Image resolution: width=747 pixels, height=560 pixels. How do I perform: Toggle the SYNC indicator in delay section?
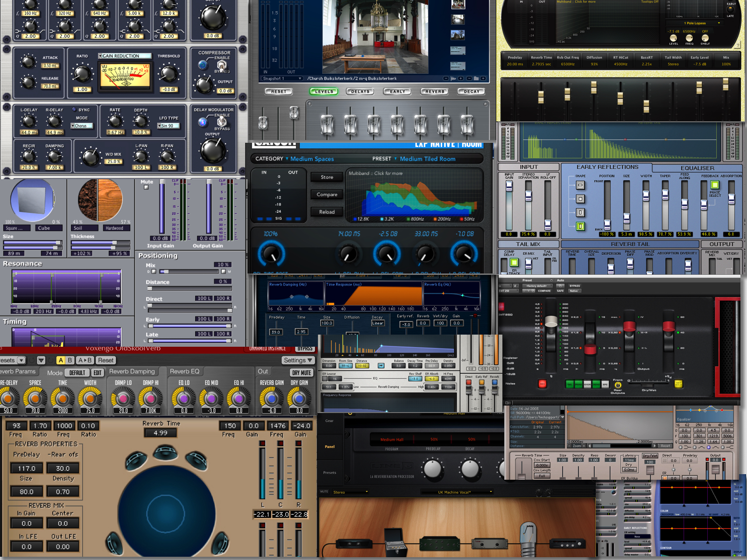pyautogui.click(x=74, y=110)
